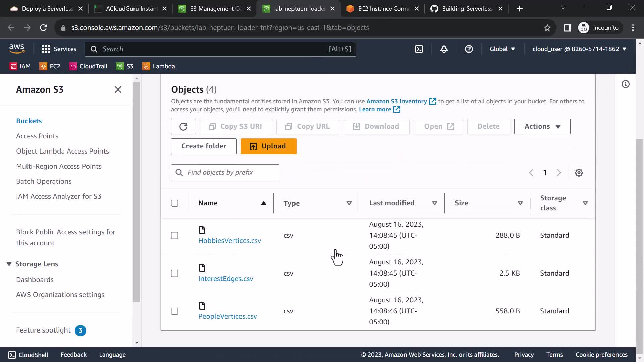Click the info panel icon
The image size is (644, 362).
(625, 84)
